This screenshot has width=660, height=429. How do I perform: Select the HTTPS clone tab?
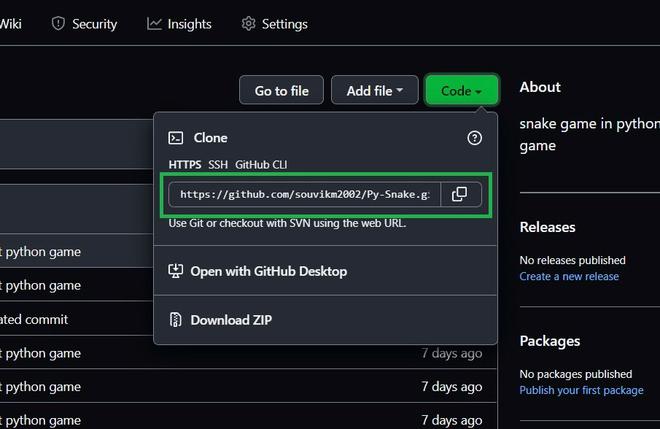(x=185, y=165)
